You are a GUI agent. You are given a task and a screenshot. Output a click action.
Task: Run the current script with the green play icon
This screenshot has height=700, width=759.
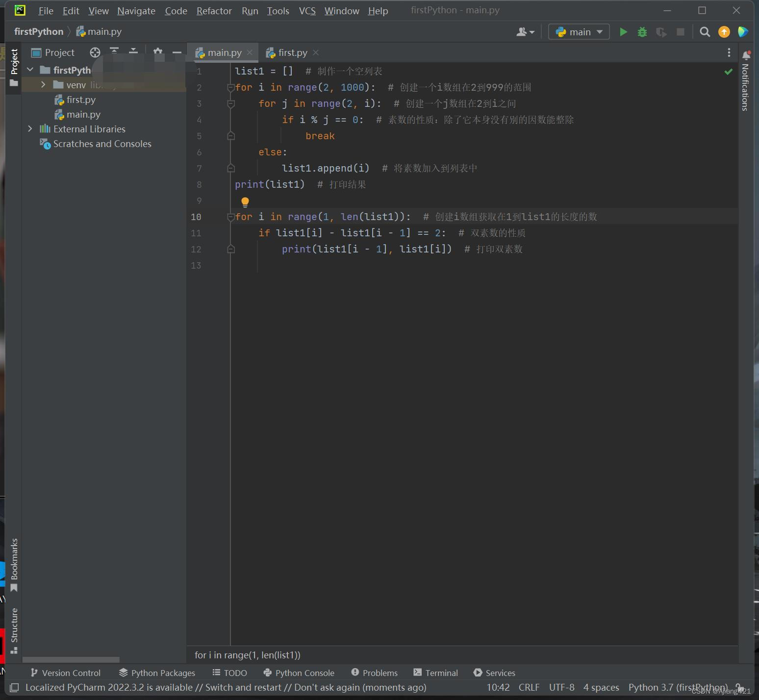click(623, 31)
